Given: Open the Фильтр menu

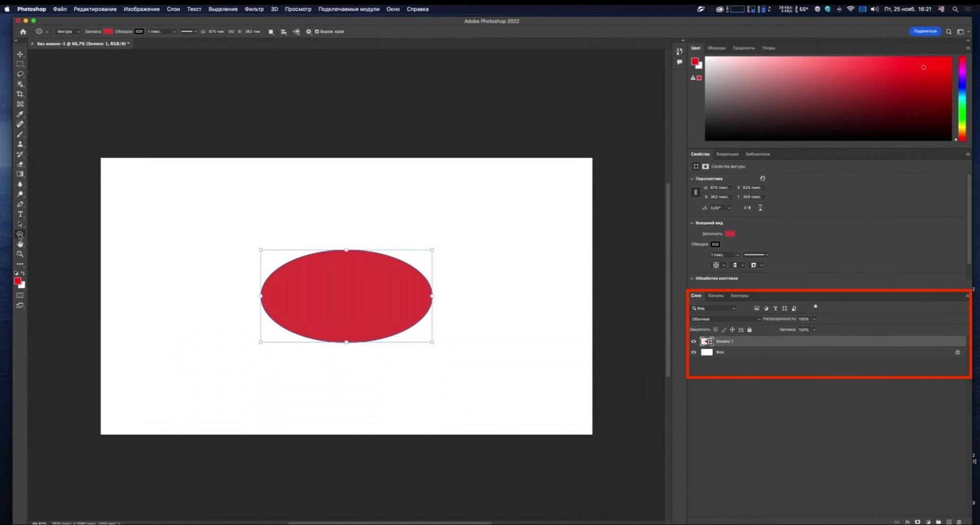Looking at the screenshot, I should [x=254, y=9].
